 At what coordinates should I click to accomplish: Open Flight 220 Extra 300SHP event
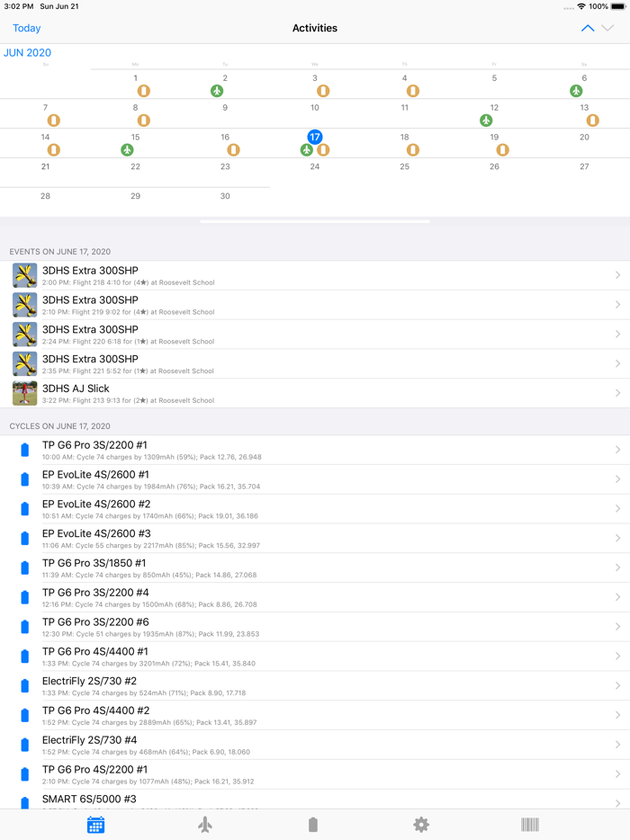pyautogui.click(x=315, y=335)
